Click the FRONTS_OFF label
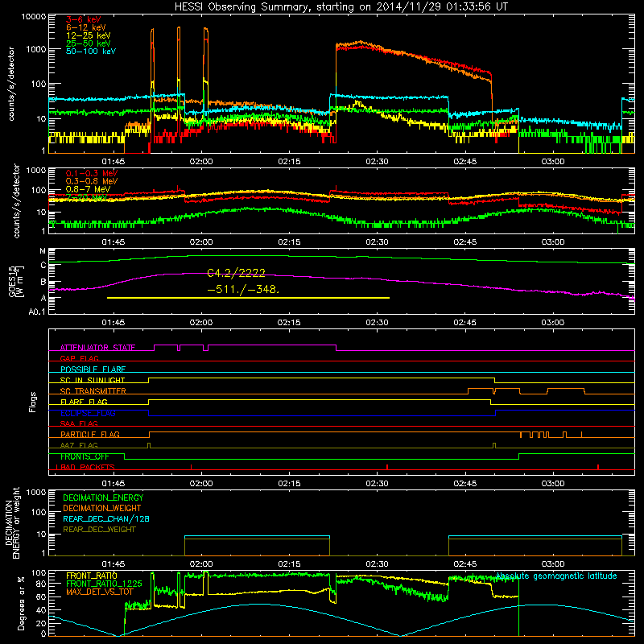The image size is (644, 644). pos(85,456)
